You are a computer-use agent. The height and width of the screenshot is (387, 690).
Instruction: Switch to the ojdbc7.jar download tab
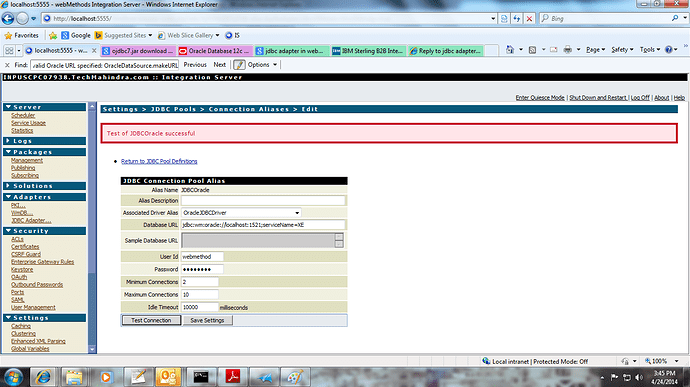click(x=138, y=51)
